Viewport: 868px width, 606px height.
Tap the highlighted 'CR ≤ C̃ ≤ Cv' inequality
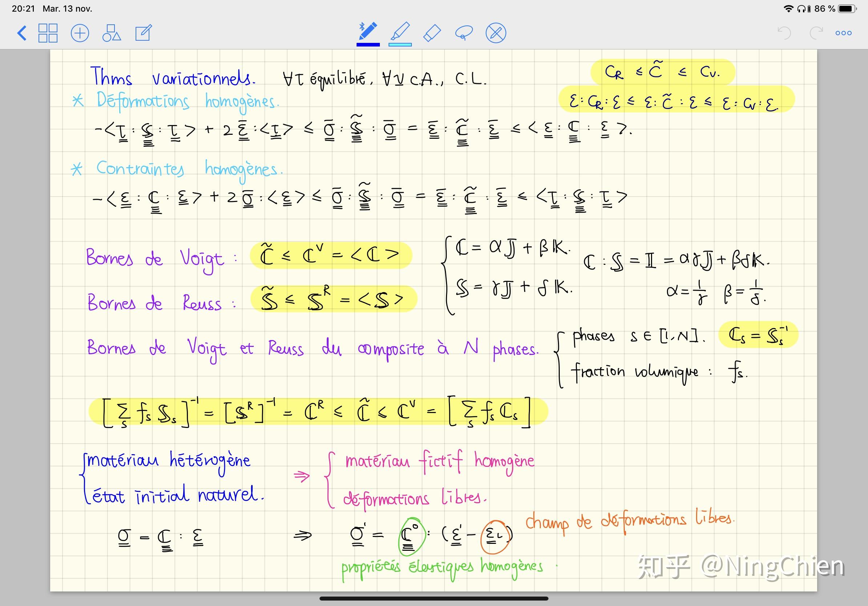662,72
